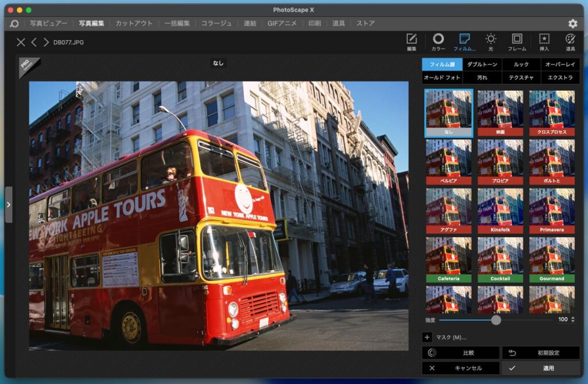
Task: Apply the Primavera preset
Action: 552,210
